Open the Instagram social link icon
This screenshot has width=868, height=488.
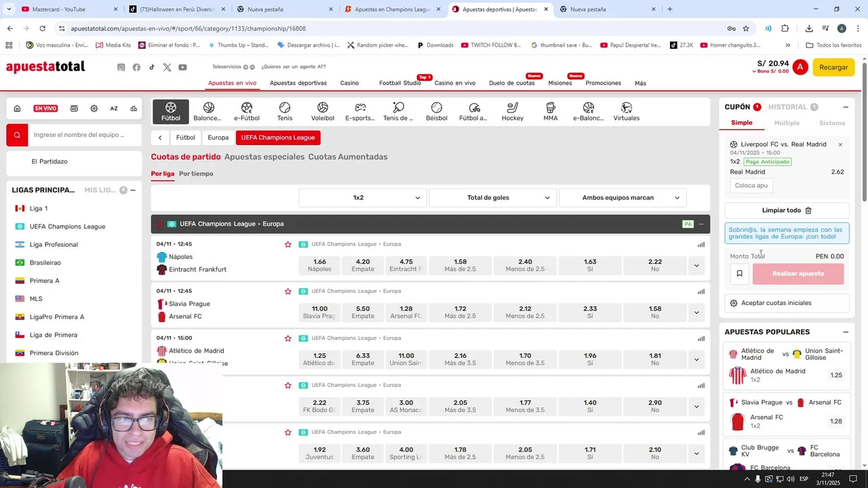coord(121,67)
